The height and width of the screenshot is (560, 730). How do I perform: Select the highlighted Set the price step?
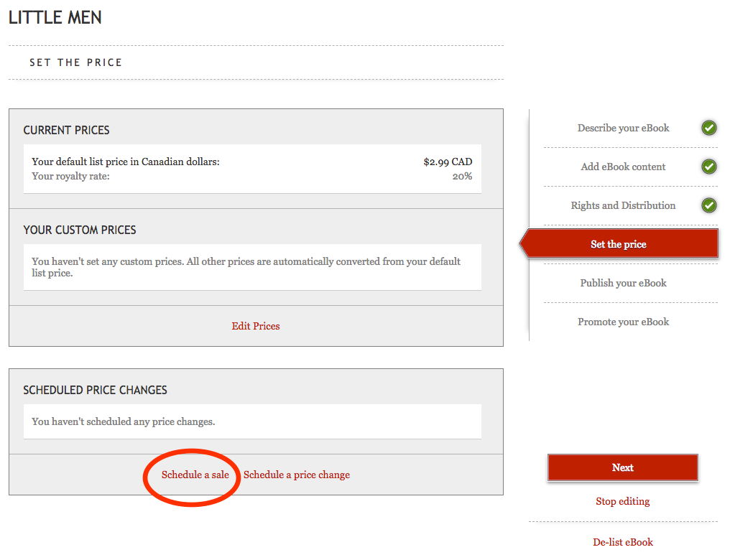619,244
